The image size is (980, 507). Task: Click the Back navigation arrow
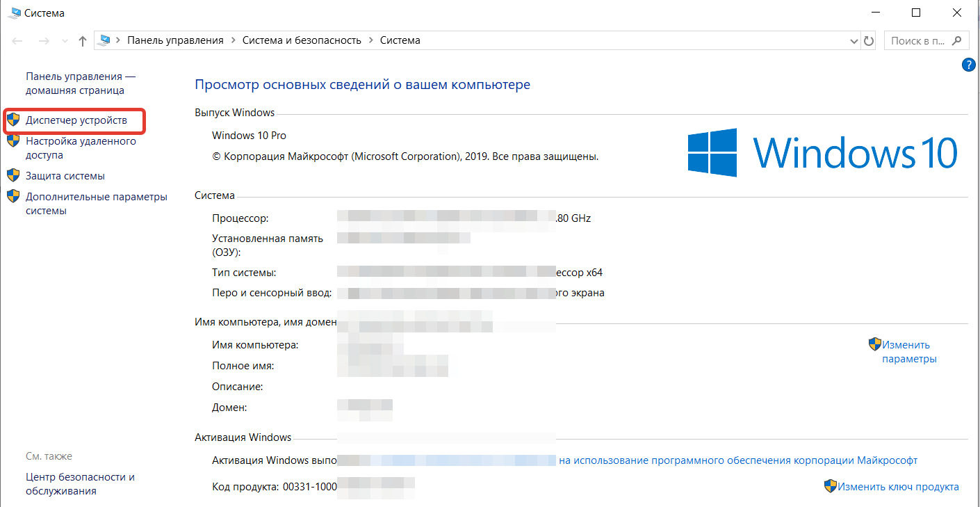tap(17, 40)
